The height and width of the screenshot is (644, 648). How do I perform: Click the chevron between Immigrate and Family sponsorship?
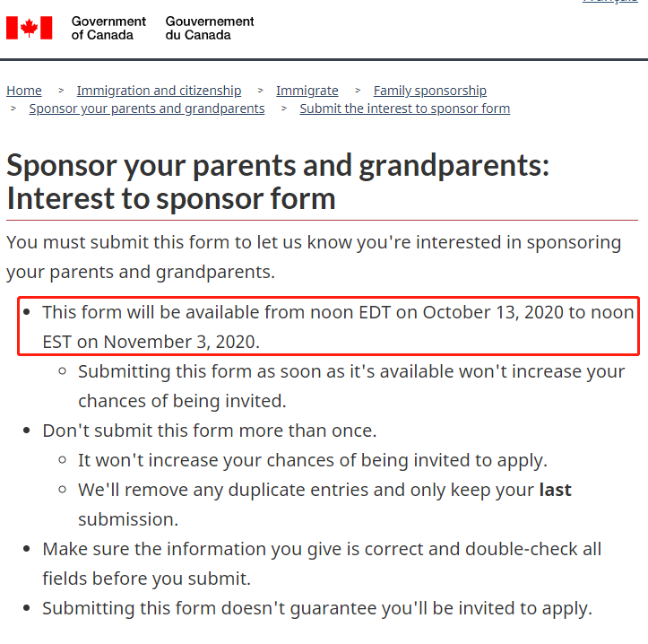[358, 91]
